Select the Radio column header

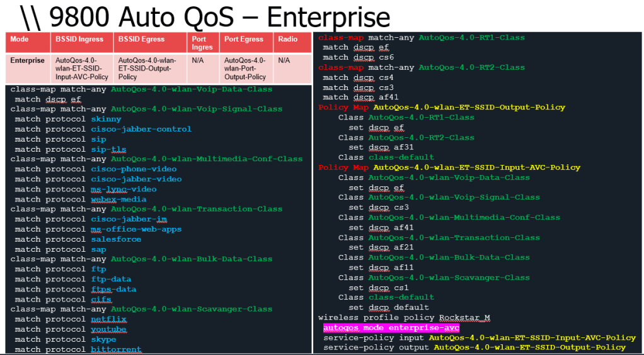[288, 39]
